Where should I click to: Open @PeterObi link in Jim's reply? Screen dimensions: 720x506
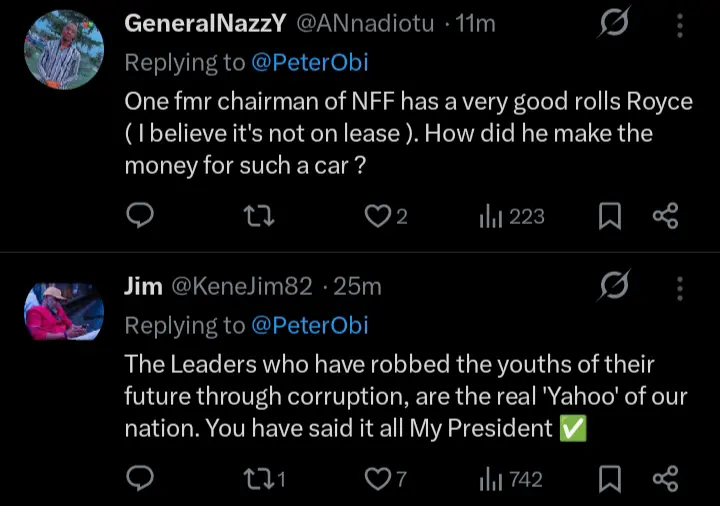pyautogui.click(x=310, y=325)
